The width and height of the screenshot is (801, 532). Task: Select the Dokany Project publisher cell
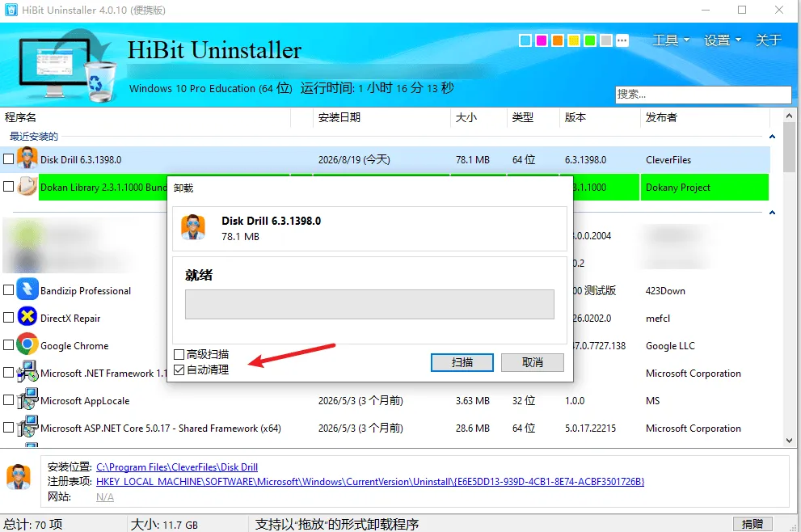pyautogui.click(x=705, y=187)
